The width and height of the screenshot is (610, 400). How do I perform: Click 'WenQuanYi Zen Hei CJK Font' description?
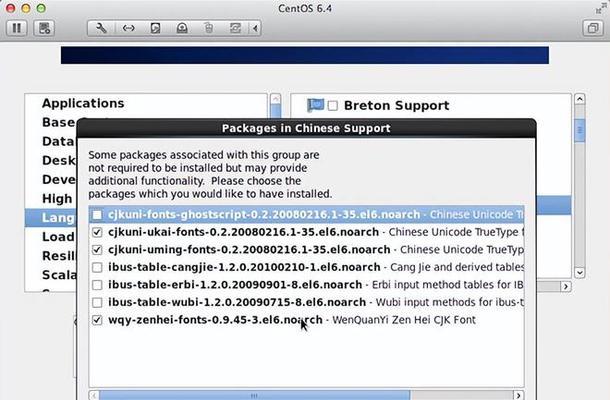click(x=404, y=320)
